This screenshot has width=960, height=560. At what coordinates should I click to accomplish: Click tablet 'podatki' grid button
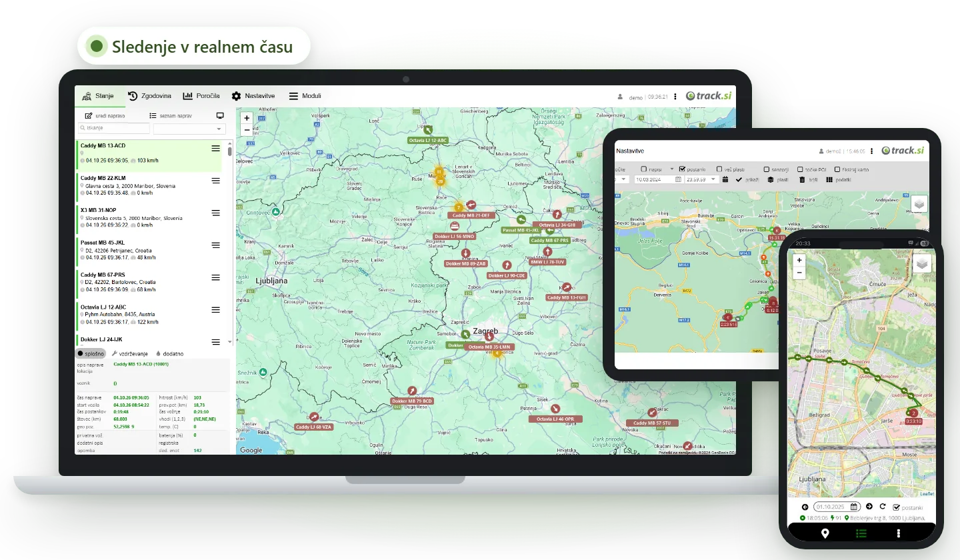(839, 179)
